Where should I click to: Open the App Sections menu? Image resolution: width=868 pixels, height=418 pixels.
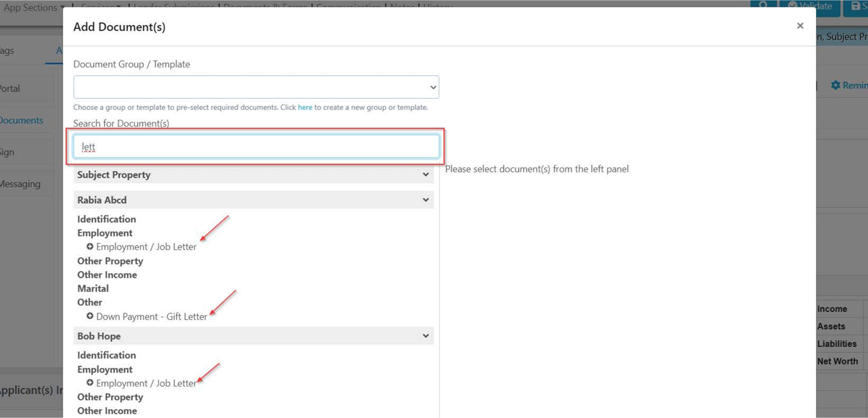34,7
